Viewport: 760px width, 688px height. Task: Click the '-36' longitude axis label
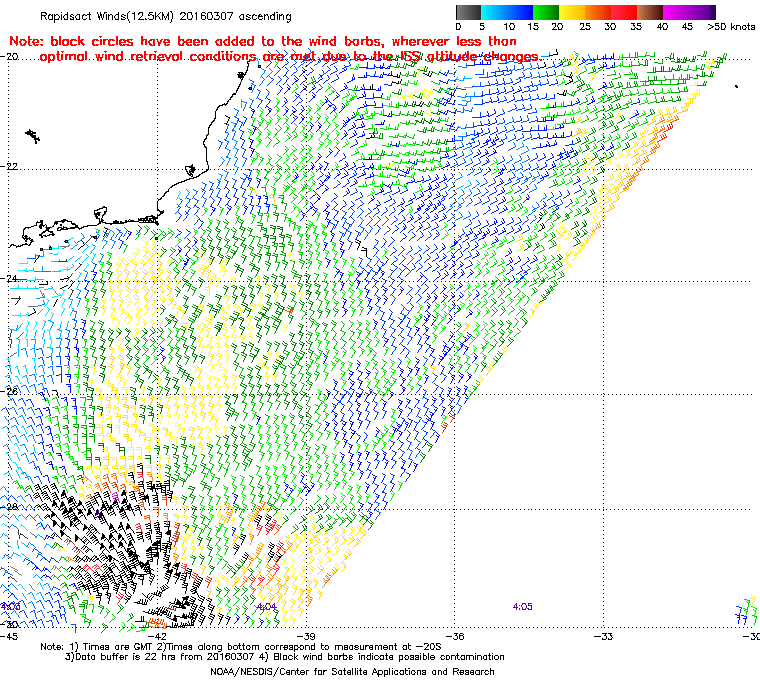click(455, 636)
